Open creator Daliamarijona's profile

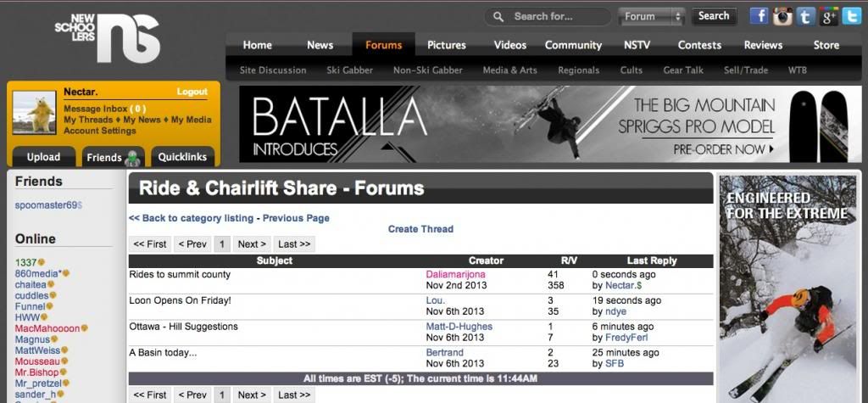pos(455,274)
